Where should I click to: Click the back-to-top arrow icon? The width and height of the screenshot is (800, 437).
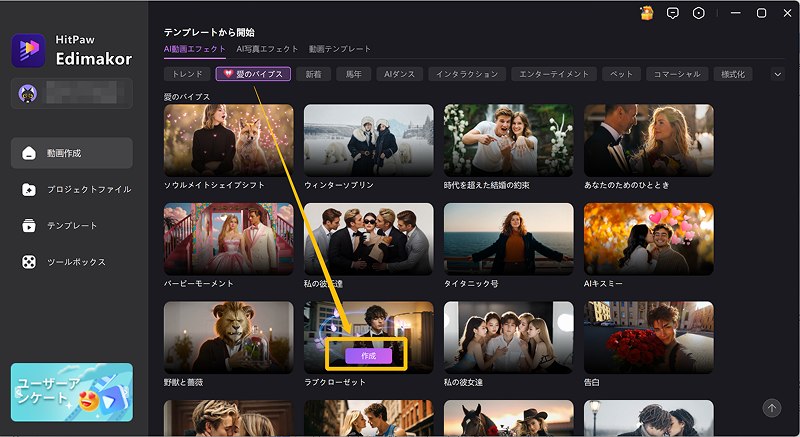pos(771,408)
